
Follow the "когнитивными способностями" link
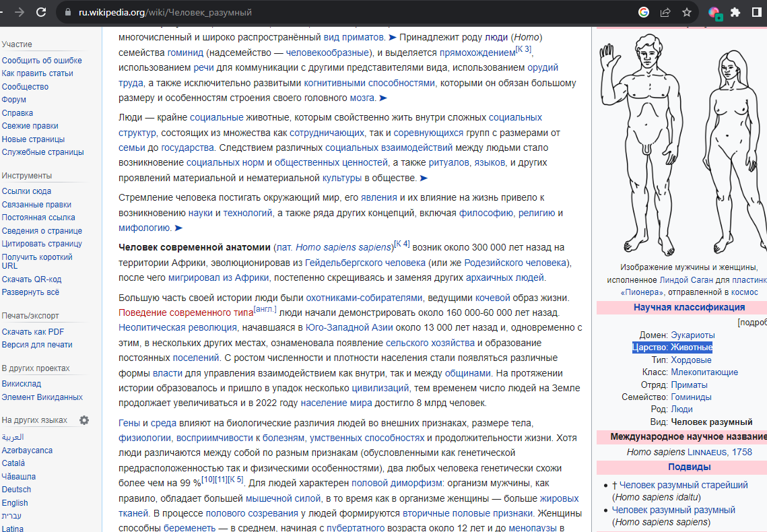tap(369, 83)
